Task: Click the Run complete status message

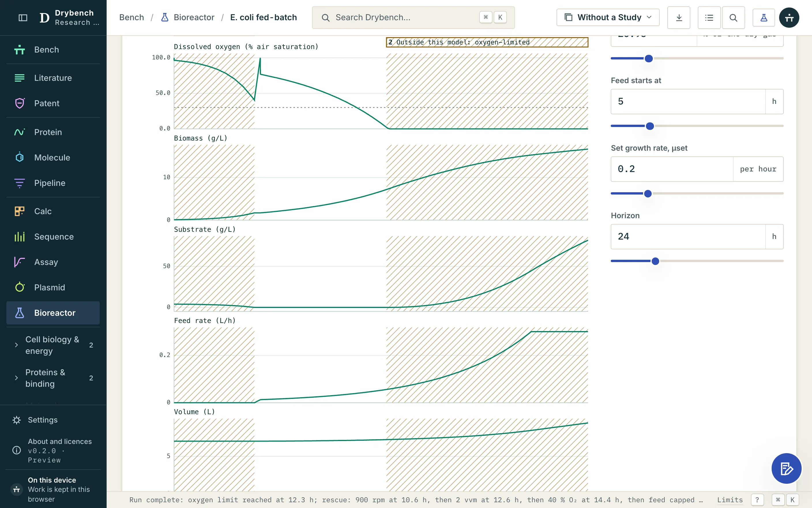Action: [x=416, y=500]
